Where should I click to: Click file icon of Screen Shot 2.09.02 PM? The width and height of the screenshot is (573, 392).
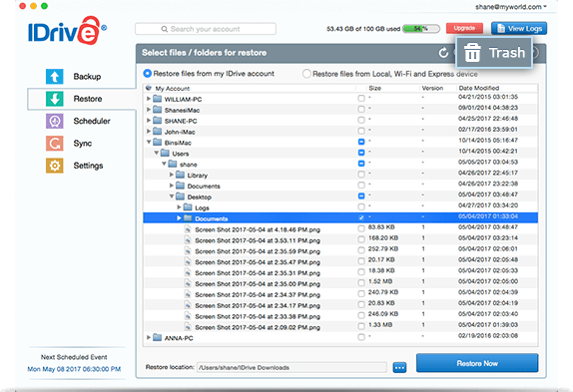pos(188,327)
